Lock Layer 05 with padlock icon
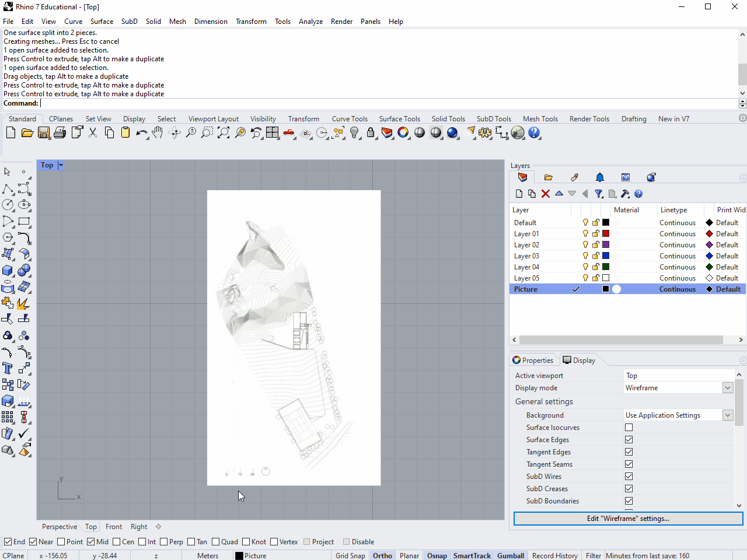747x560 pixels. coord(596,278)
